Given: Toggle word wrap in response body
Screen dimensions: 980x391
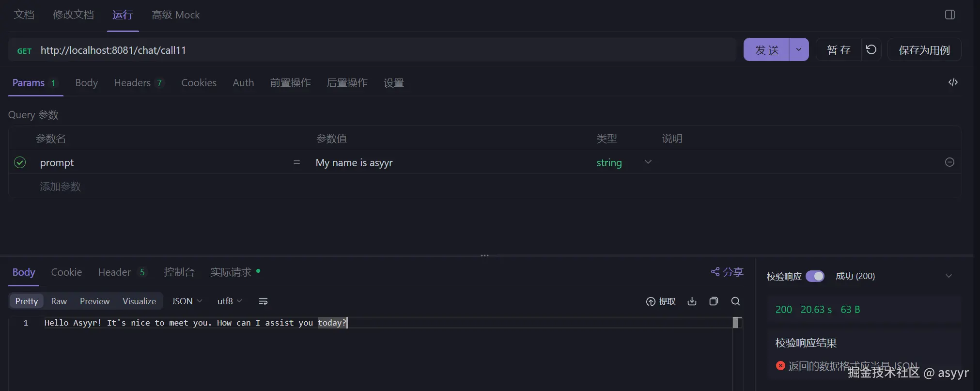Looking at the screenshot, I should point(263,301).
